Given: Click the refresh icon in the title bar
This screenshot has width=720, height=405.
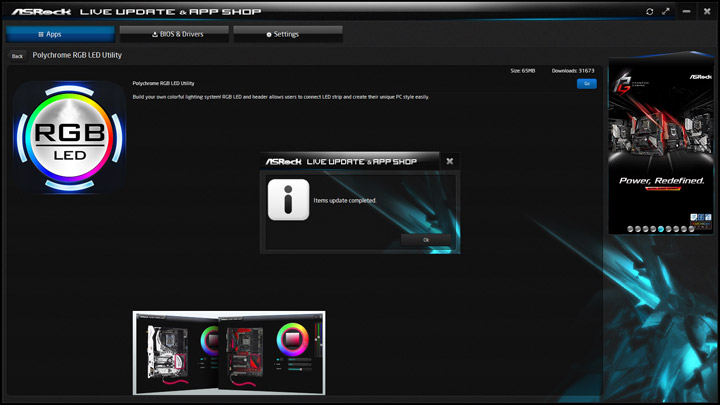Looking at the screenshot, I should pyautogui.click(x=649, y=11).
